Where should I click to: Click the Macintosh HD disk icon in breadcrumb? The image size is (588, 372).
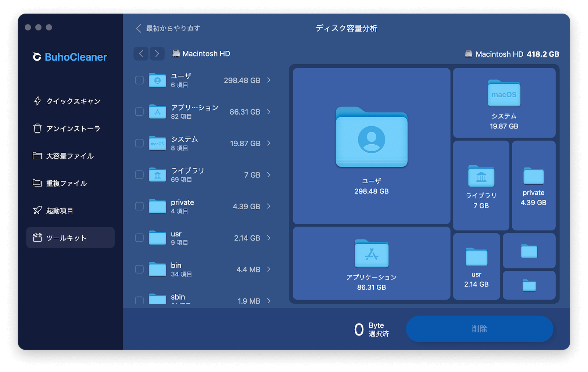(176, 54)
